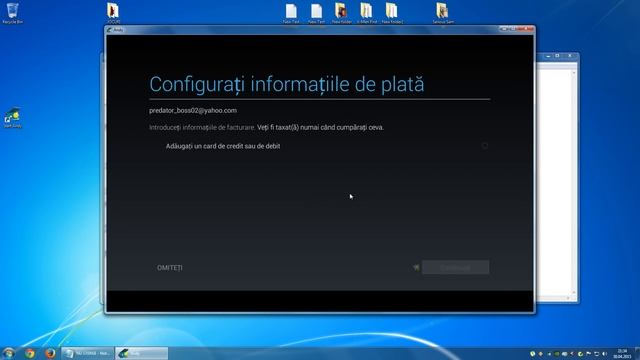Open the Start Andy shortcut on the desktop
This screenshot has height=360, width=640.
tap(13, 118)
